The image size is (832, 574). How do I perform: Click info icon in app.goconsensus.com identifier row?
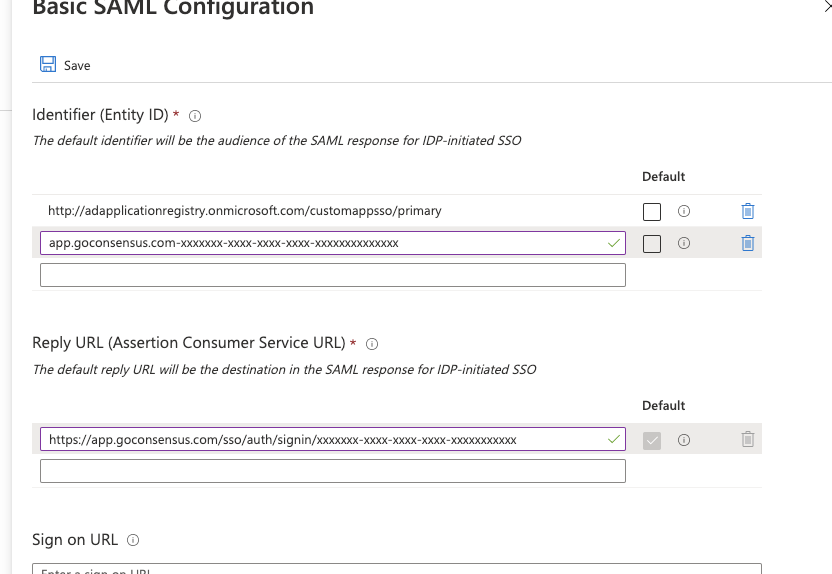[684, 243]
